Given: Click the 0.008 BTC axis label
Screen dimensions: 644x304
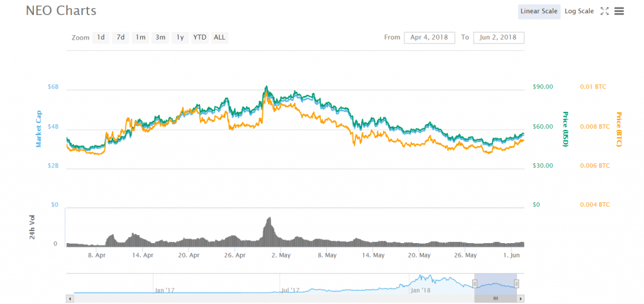Looking at the screenshot, I should pos(595,126).
